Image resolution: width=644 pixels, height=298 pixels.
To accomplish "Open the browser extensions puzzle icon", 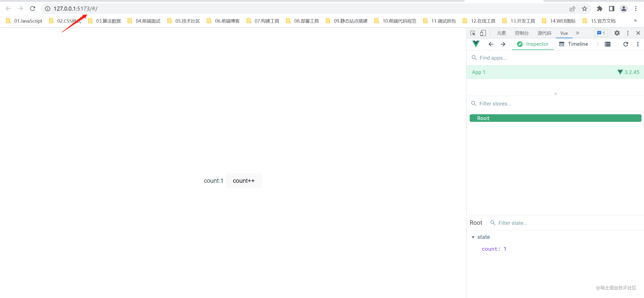I will [599, 9].
